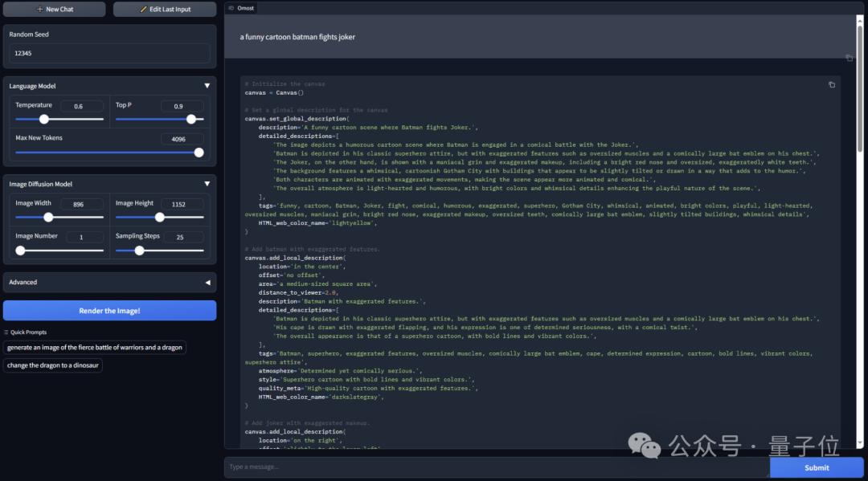Select the warriors and dragon quick prompt
Image resolution: width=868 pixels, height=481 pixels.
click(95, 348)
